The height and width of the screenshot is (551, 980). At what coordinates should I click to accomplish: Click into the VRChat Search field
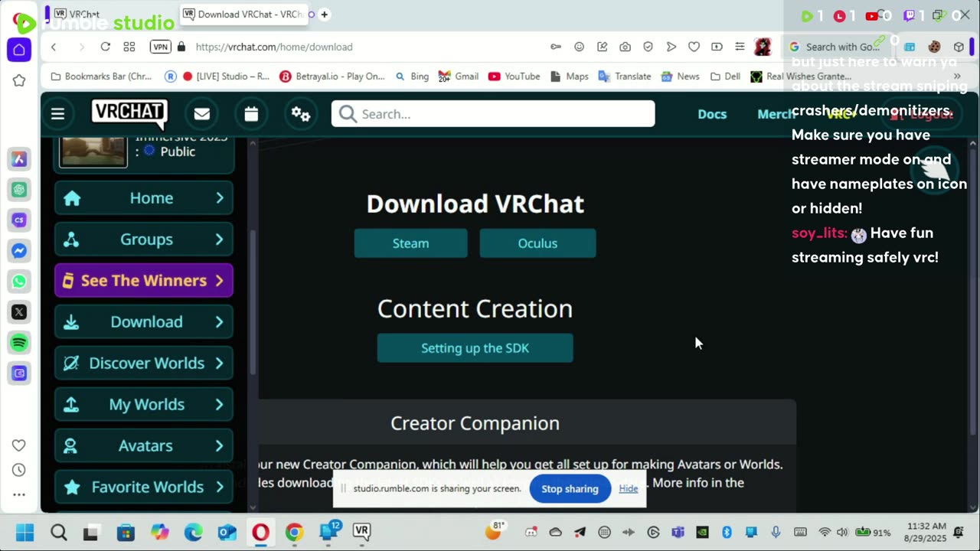coord(493,114)
